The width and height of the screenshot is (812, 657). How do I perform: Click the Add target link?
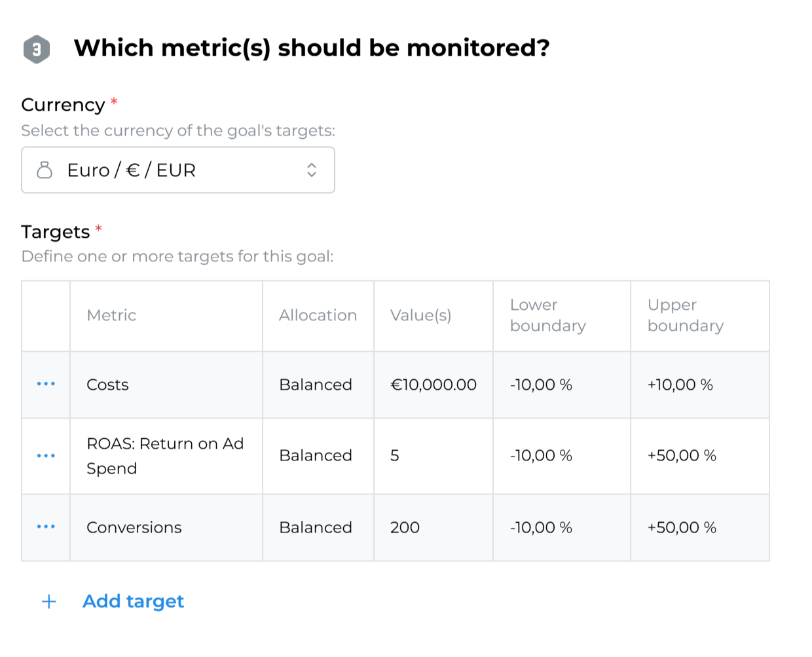click(133, 601)
